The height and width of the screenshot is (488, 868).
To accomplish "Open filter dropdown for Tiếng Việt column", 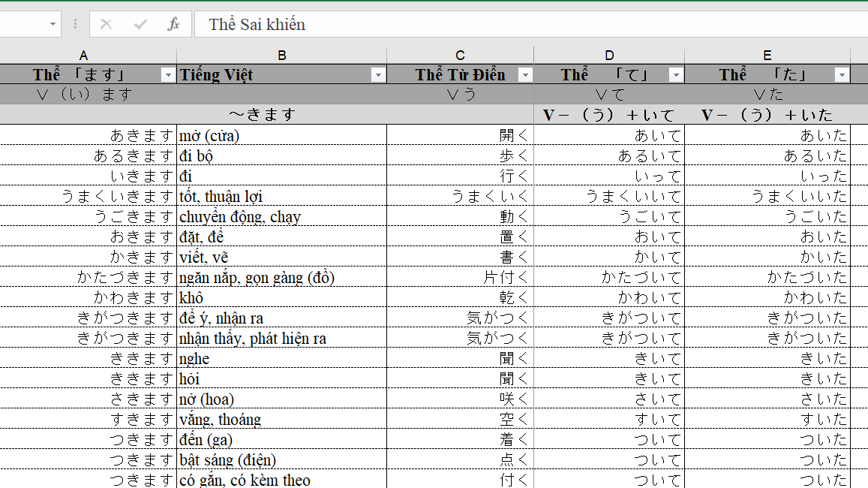I will tap(377, 75).
